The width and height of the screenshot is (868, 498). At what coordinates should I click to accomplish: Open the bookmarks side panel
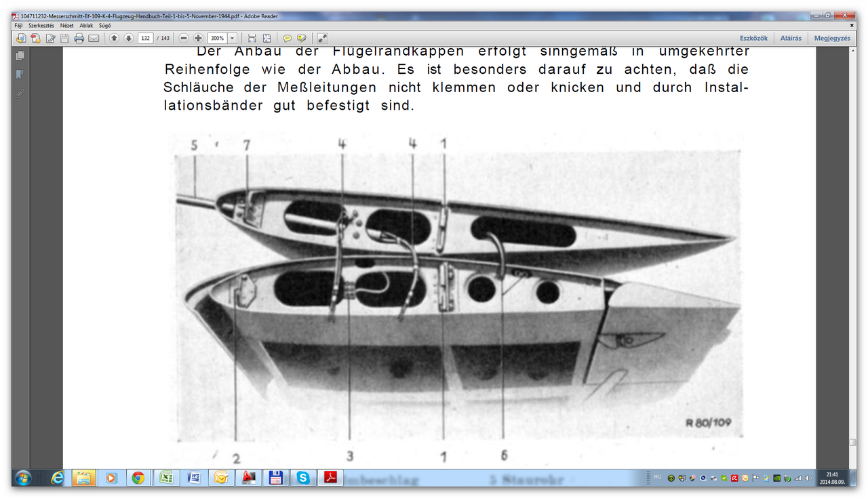coord(20,75)
